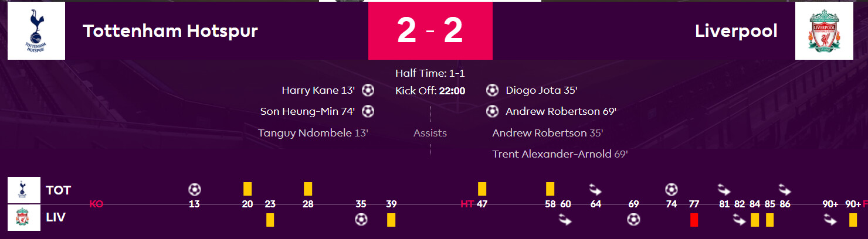Select the 13th minute goal icon on the timeline
The height and width of the screenshot is (239, 868).
(x=195, y=189)
